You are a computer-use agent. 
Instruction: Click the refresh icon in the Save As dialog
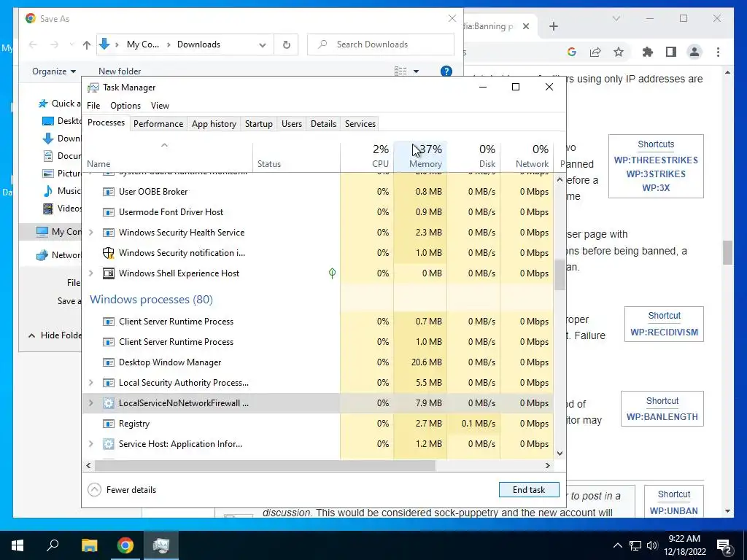[286, 44]
